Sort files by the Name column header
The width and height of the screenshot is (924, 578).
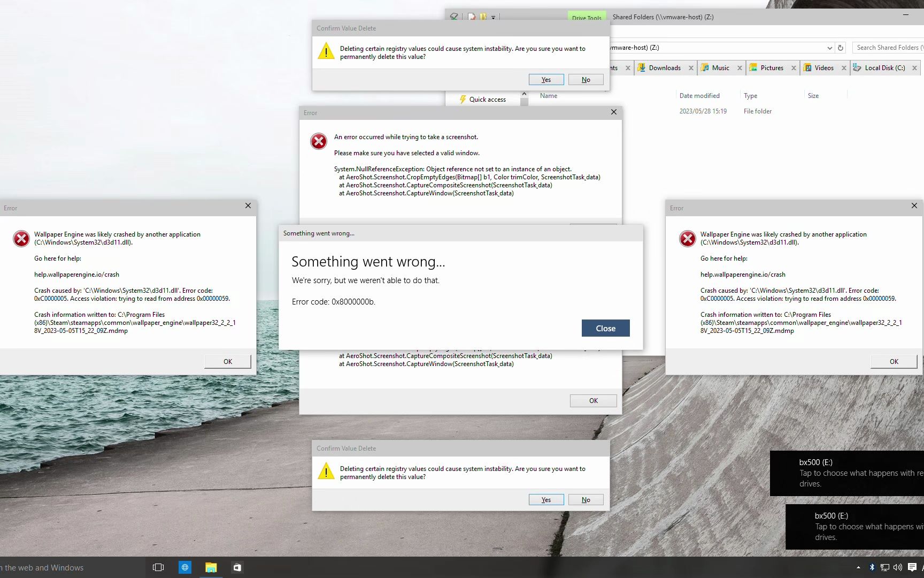click(549, 96)
